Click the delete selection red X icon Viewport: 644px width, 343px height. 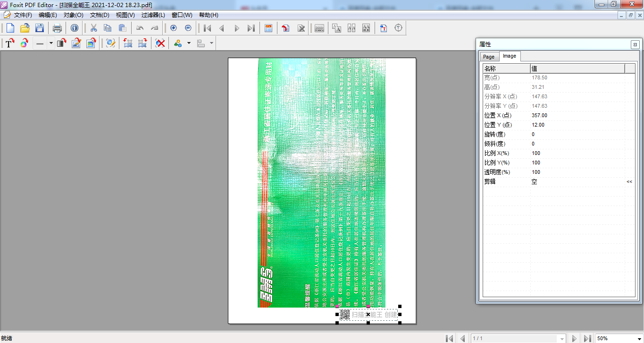click(x=160, y=43)
